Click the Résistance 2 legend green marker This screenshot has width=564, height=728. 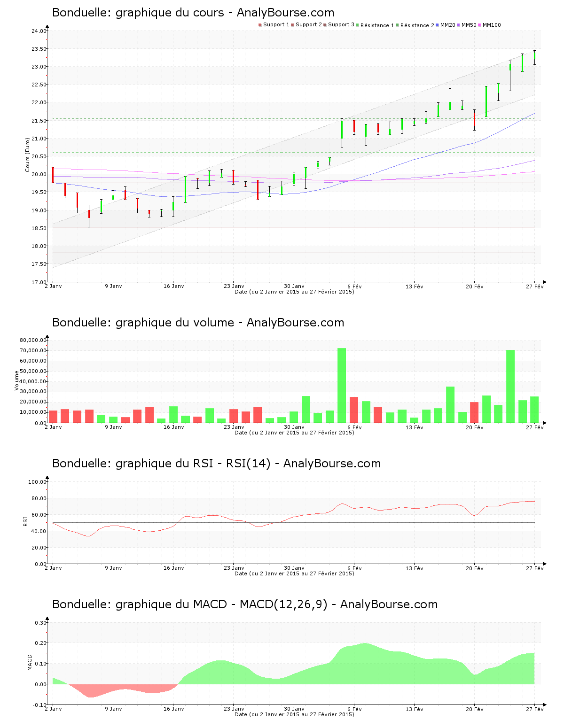[397, 25]
